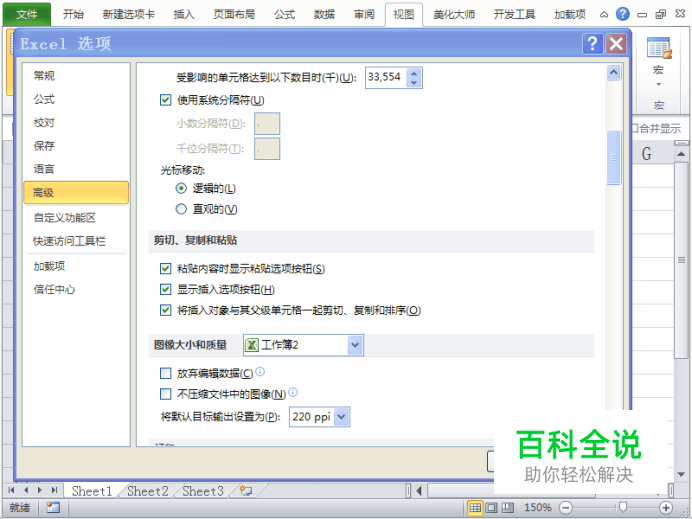Expand the 宏 dropdown arrow
The width and height of the screenshot is (692, 519).
click(658, 84)
